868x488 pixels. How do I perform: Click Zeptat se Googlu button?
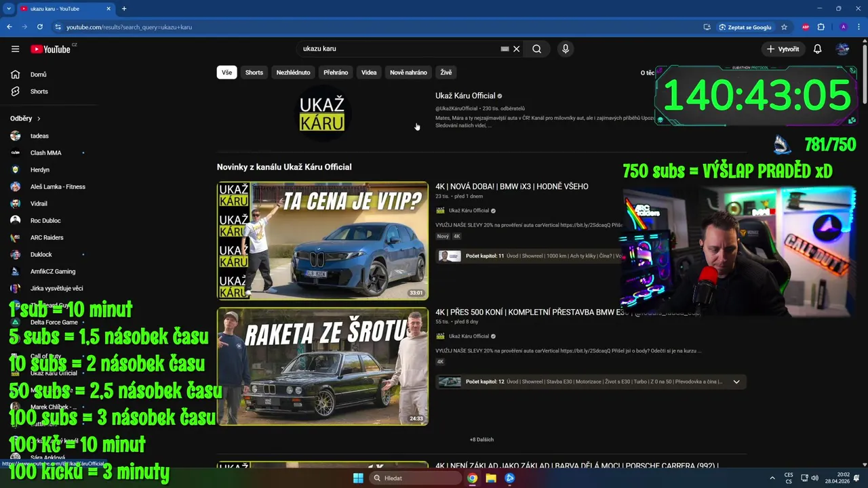coord(745,27)
